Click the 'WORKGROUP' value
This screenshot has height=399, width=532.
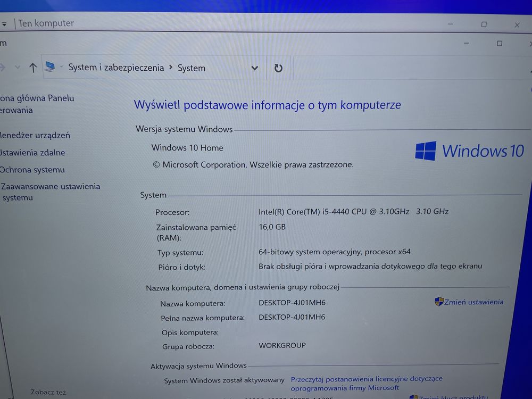click(x=282, y=345)
